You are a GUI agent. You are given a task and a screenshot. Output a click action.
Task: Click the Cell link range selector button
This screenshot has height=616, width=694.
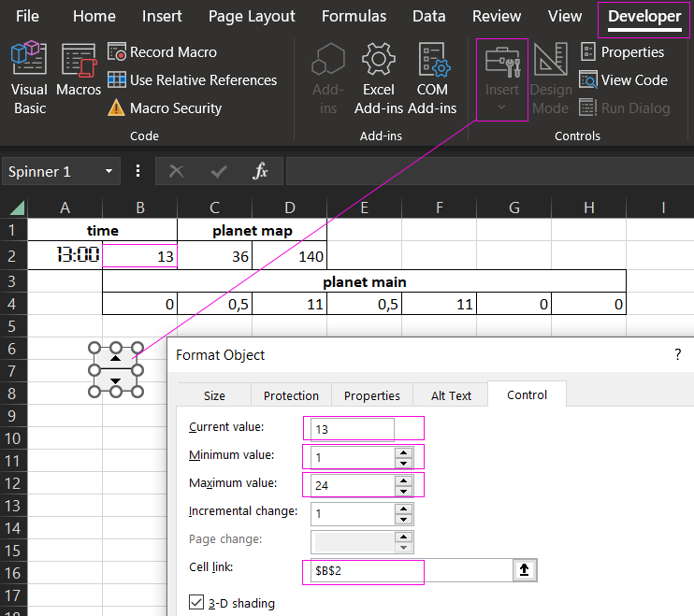point(527,572)
